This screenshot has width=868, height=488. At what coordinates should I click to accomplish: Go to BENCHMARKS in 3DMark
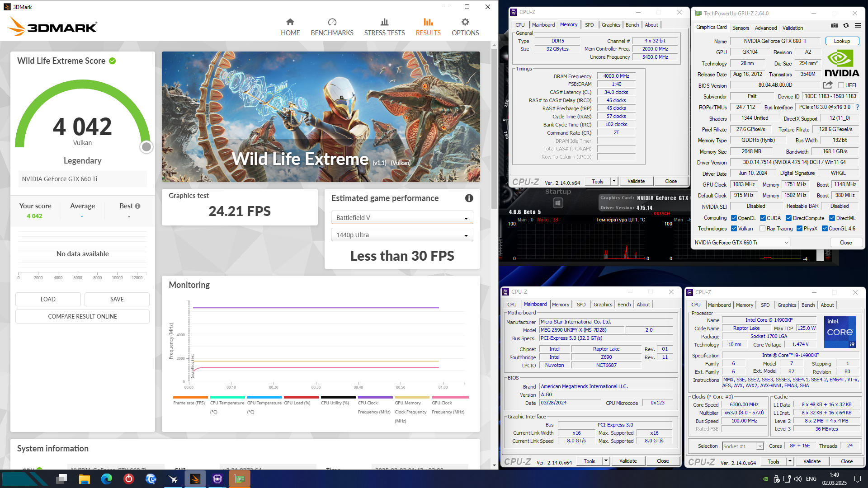click(332, 27)
